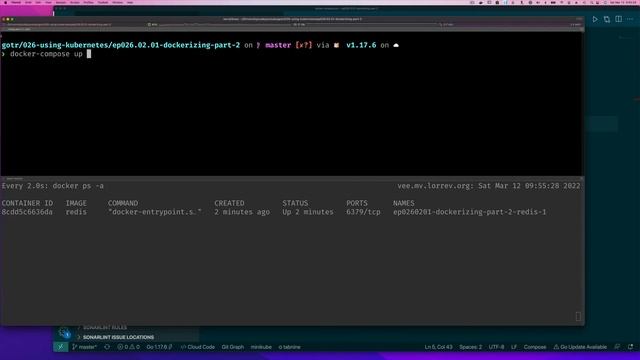
Task: Click the accounts icon with badge in activity bar
Action: click(x=64, y=333)
